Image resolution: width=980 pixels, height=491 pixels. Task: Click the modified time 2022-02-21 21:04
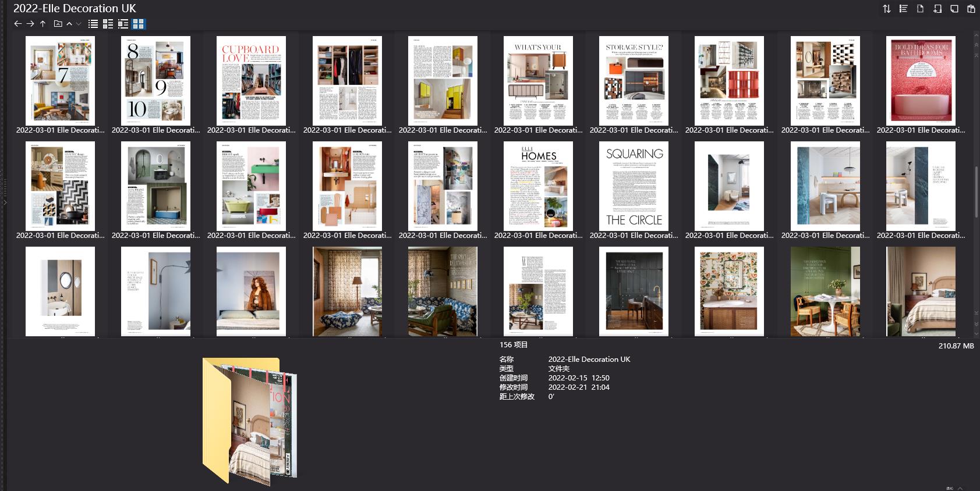(x=579, y=387)
